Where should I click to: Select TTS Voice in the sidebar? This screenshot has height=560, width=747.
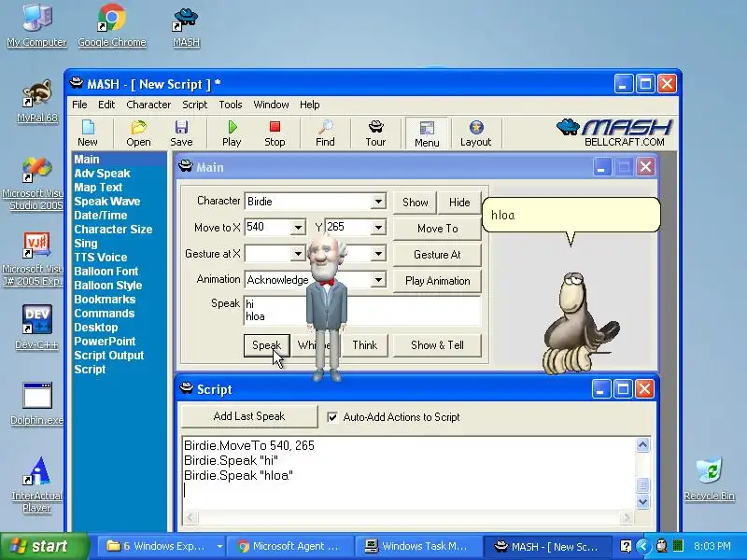(101, 258)
